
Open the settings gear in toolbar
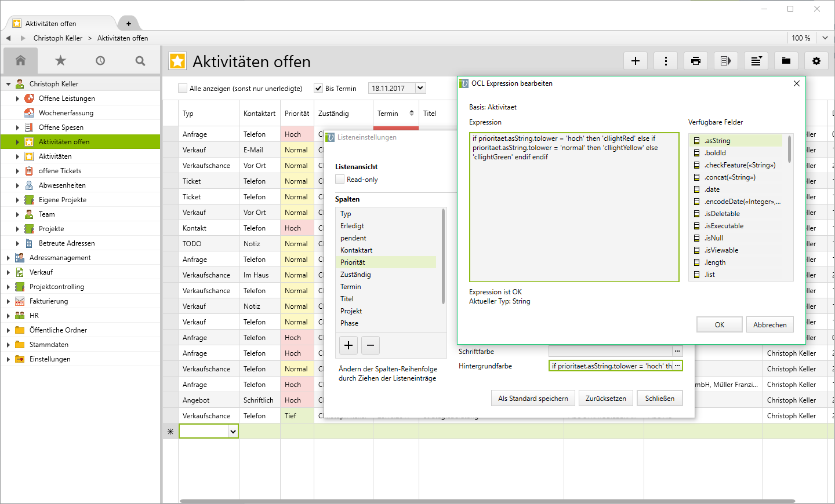click(x=816, y=61)
